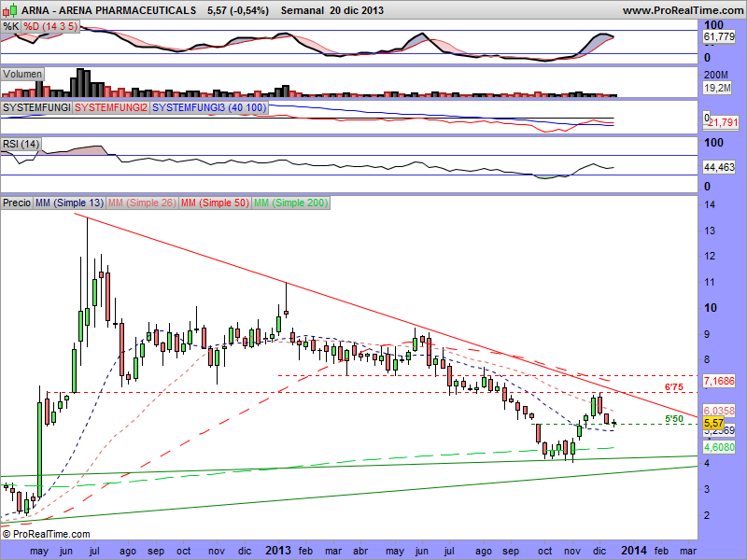Click the abr month label on time axis
The image size is (747, 560).
pyautogui.click(x=360, y=551)
